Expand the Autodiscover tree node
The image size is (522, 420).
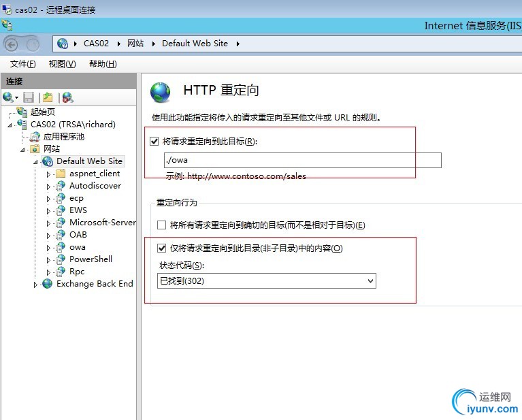point(48,187)
